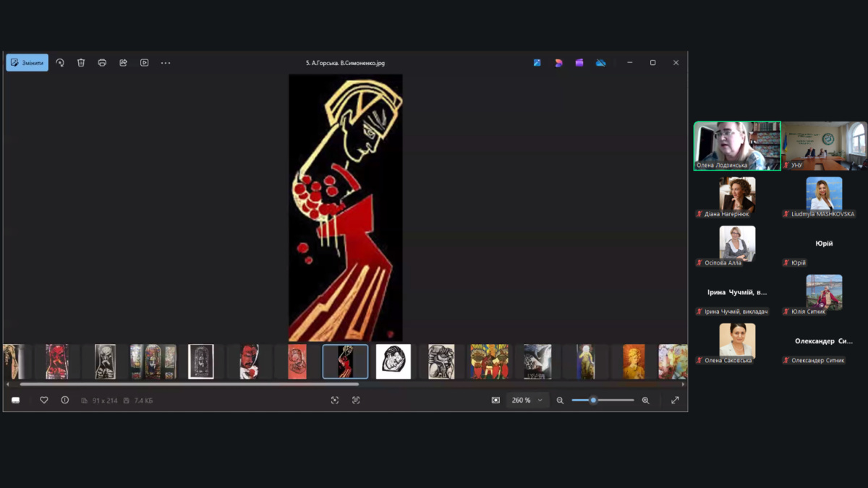Open Олена Лодзинська's video tile
The height and width of the screenshot is (488, 868).
[737, 145]
